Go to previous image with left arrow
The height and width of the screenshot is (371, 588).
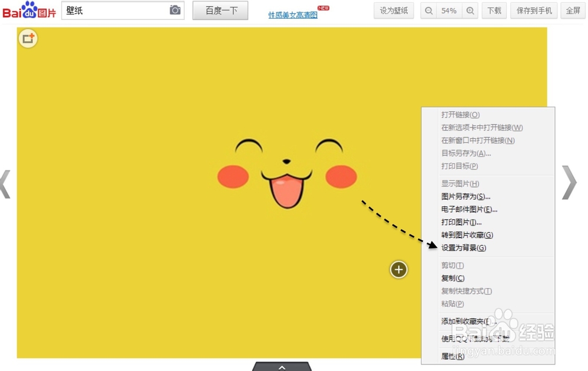(x=5, y=184)
